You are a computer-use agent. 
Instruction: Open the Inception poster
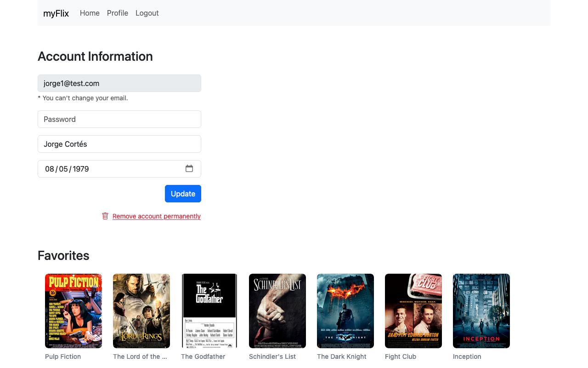click(481, 311)
